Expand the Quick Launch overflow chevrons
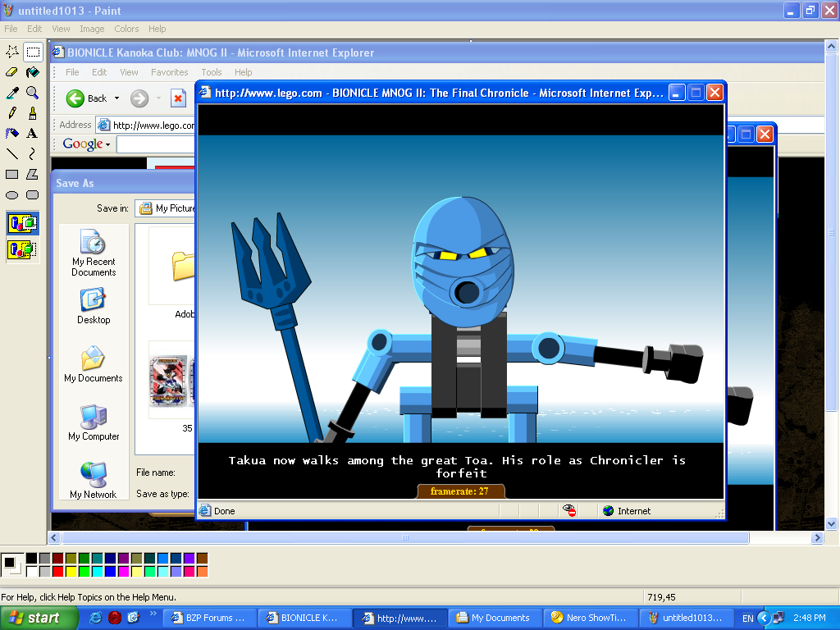The image size is (840, 630). pos(153,614)
